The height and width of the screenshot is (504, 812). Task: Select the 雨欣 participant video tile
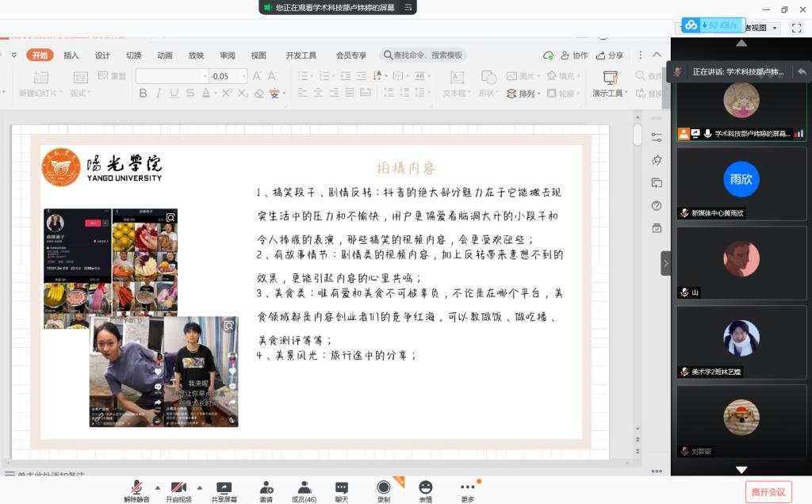(741, 179)
